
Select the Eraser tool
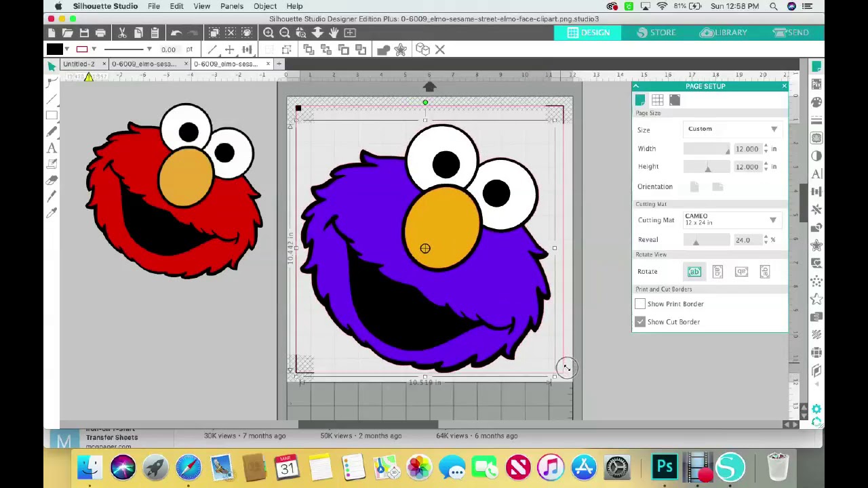tap(52, 180)
